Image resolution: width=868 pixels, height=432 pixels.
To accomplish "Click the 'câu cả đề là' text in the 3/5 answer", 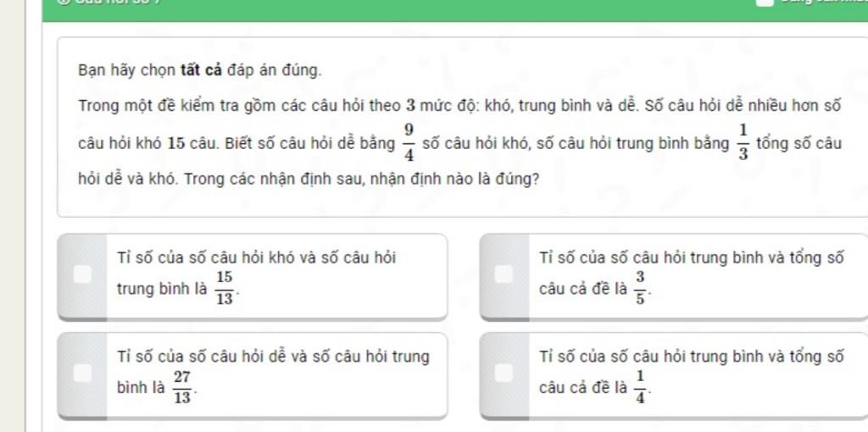I will [583, 290].
